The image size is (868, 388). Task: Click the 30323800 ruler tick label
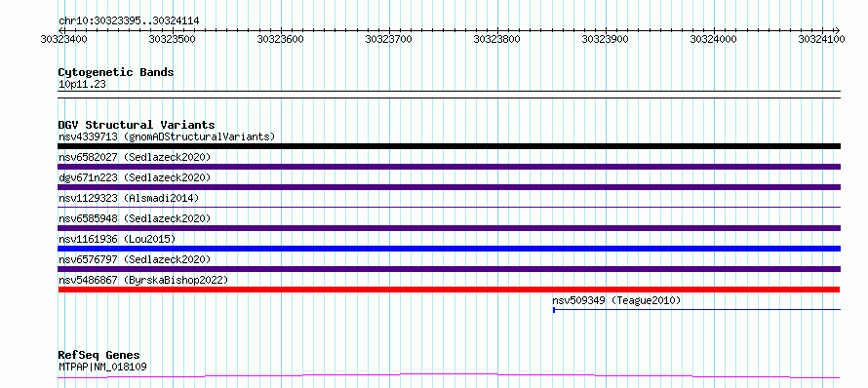(497, 39)
